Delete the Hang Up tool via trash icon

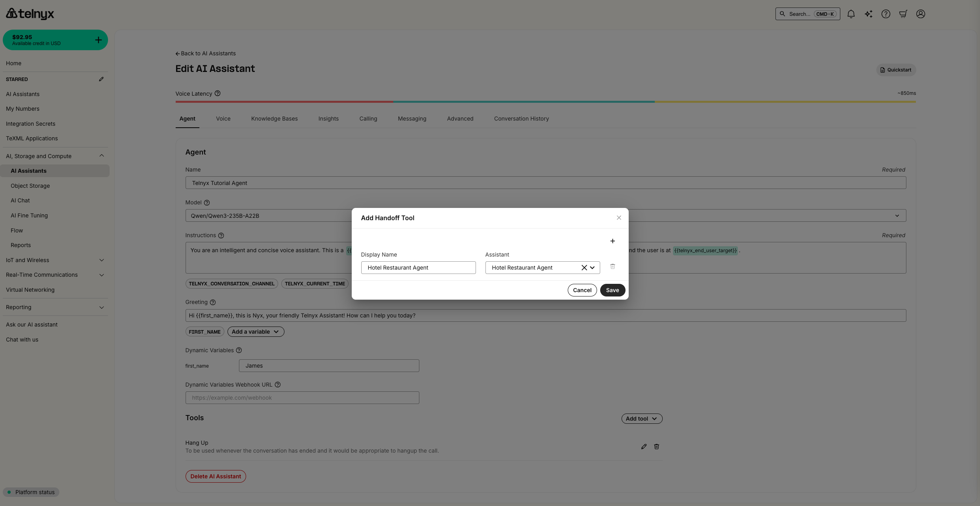(x=656, y=446)
